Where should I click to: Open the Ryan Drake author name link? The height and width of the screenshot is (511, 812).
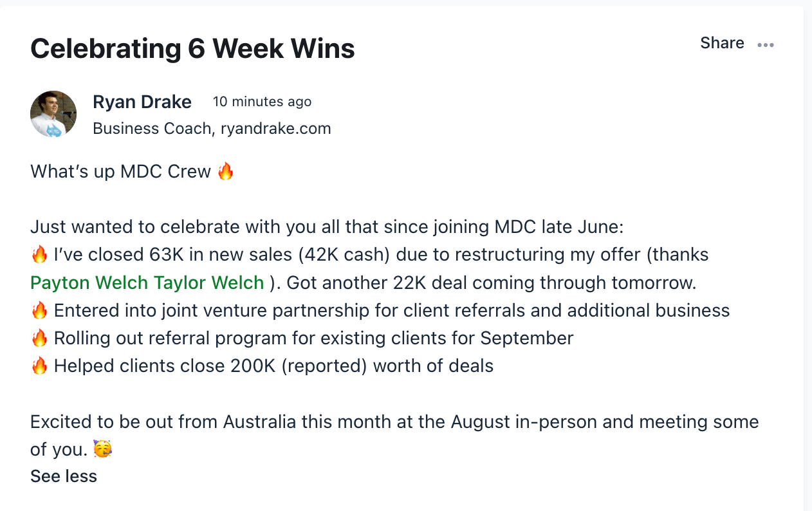(142, 102)
